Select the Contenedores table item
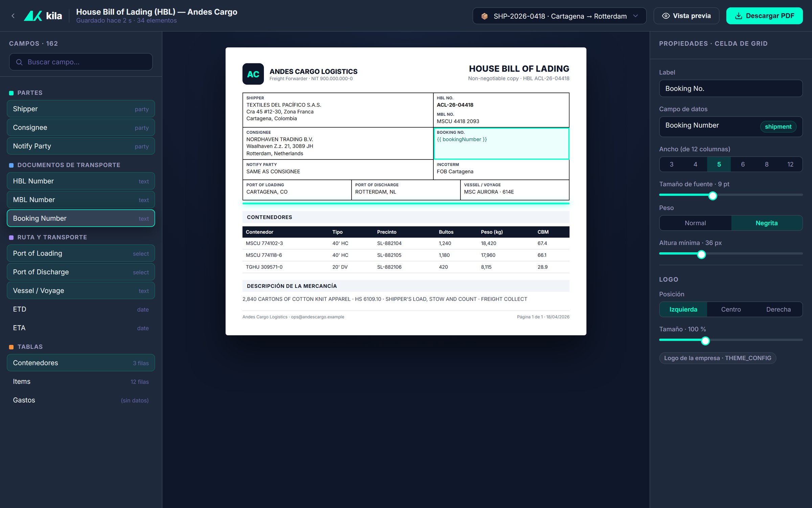 tap(81, 362)
